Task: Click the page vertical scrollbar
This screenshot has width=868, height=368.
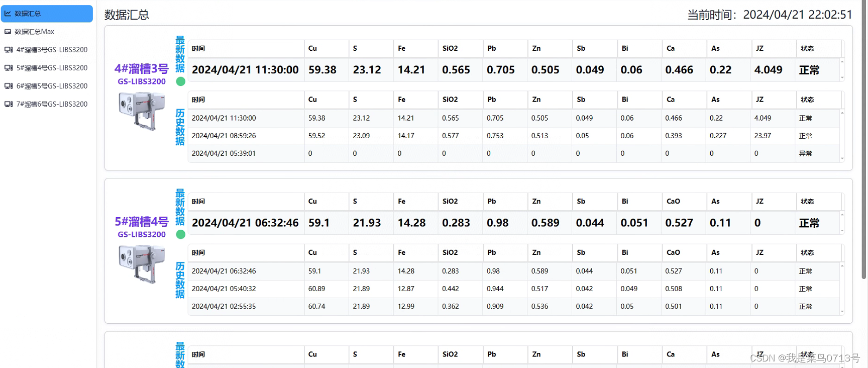Action: coord(863,141)
